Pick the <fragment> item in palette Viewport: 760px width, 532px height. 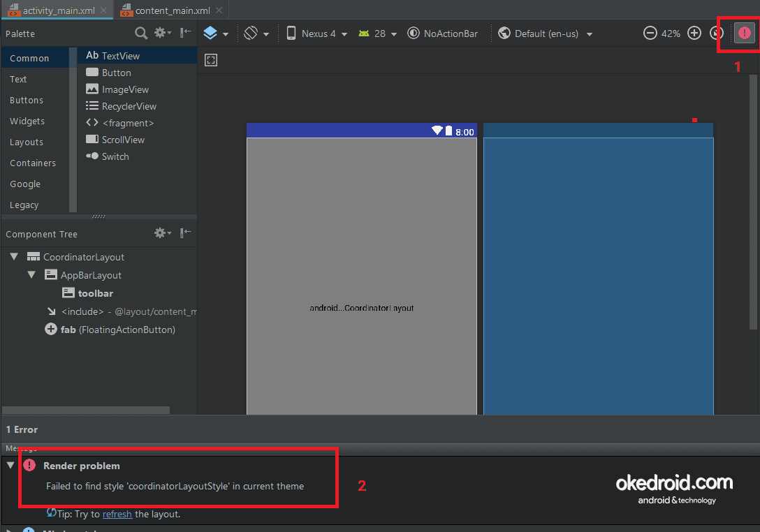point(137,123)
